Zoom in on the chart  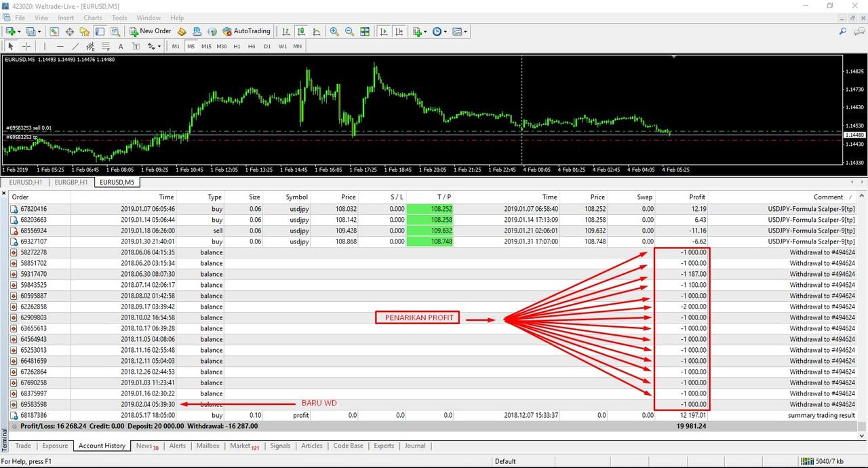pyautogui.click(x=334, y=31)
